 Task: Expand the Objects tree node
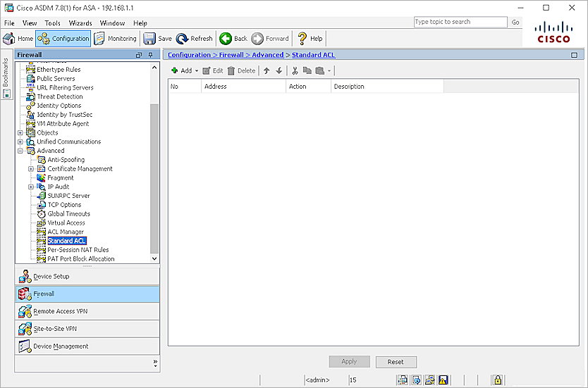[20, 132]
